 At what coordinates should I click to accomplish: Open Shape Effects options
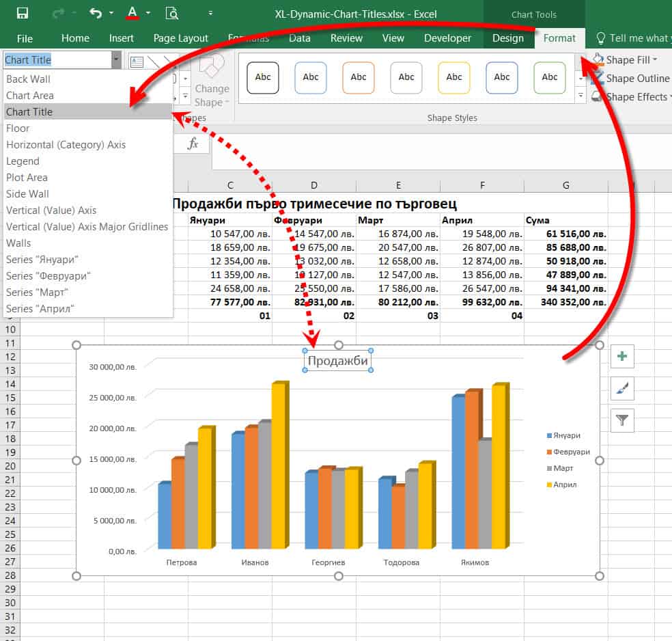631,97
